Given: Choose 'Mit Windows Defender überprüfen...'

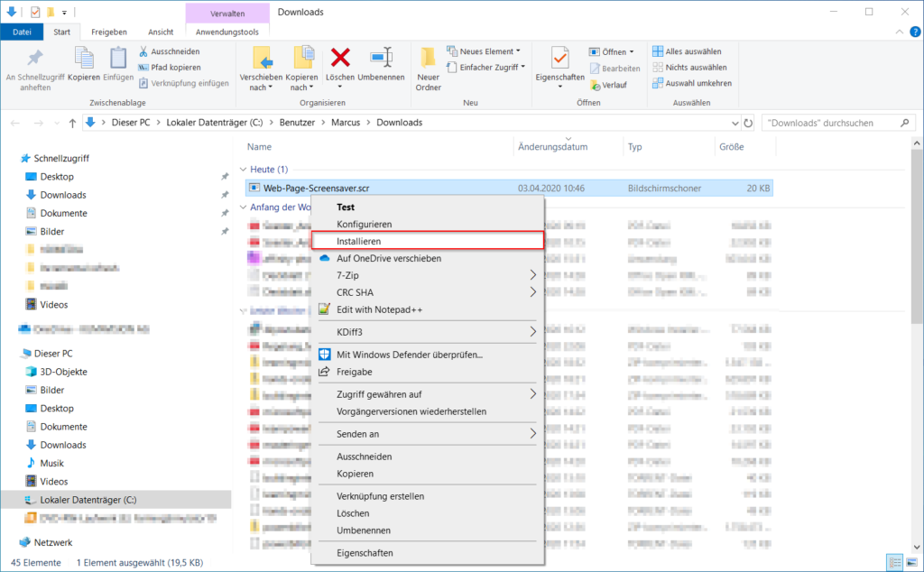Looking at the screenshot, I should click(427, 355).
